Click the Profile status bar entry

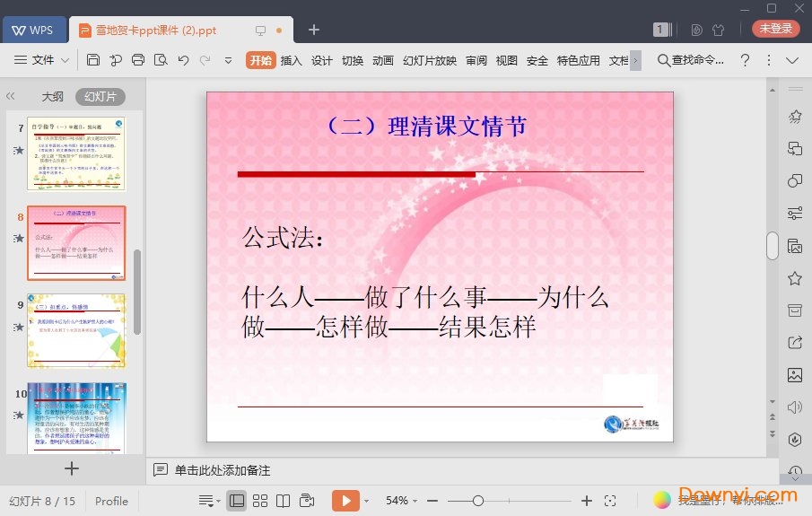(x=111, y=501)
